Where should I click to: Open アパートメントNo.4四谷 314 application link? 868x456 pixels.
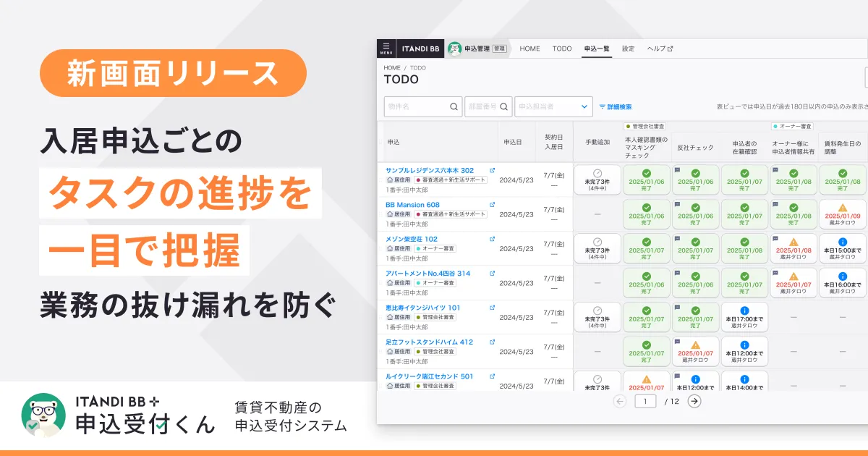click(x=428, y=274)
